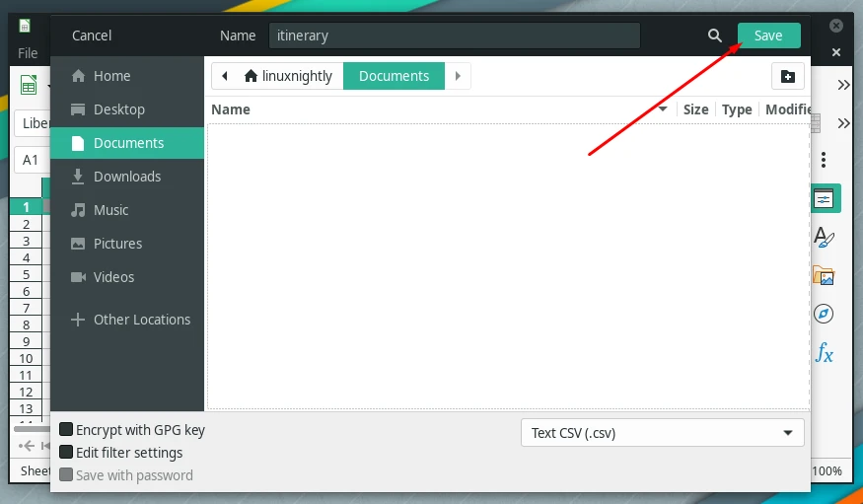Sort files by the Modified column
The image size is (863, 504).
tap(787, 109)
